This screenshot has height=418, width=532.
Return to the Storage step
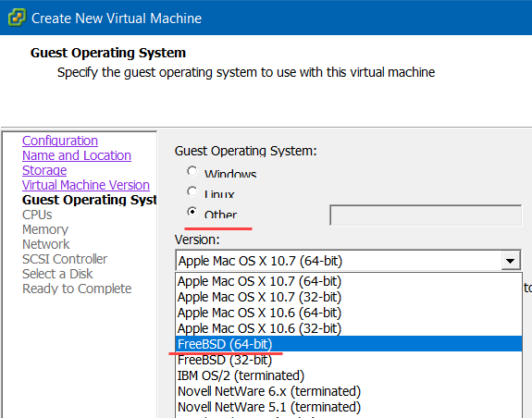44,170
